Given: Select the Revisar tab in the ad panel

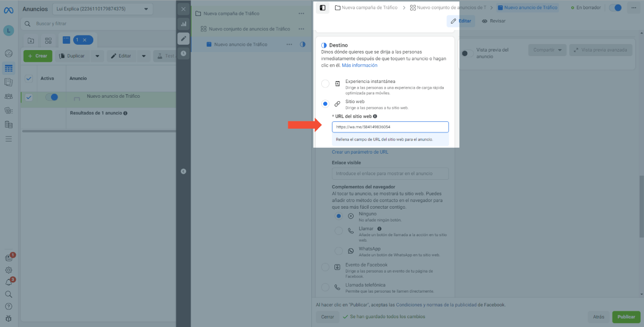Looking at the screenshot, I should (x=494, y=21).
